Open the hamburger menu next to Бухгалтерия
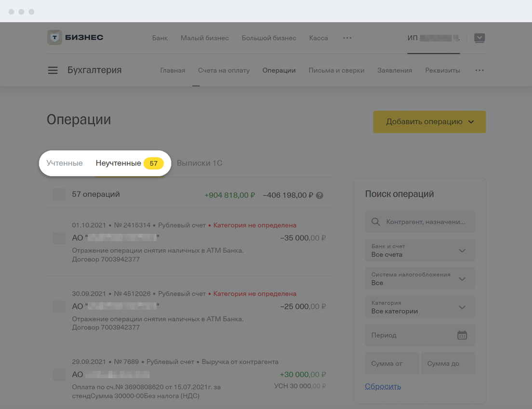 coord(53,70)
